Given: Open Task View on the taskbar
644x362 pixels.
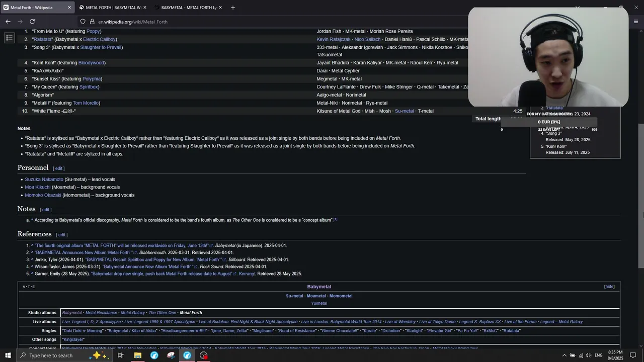Looking at the screenshot, I should [121, 355].
